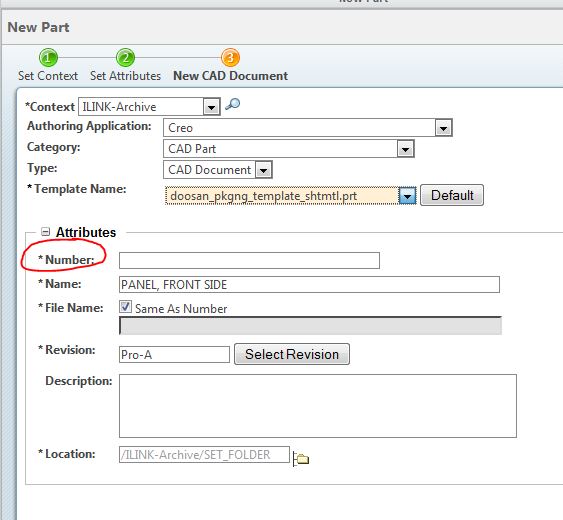The height and width of the screenshot is (520, 563).
Task: Click into the Description text area
Action: 318,406
